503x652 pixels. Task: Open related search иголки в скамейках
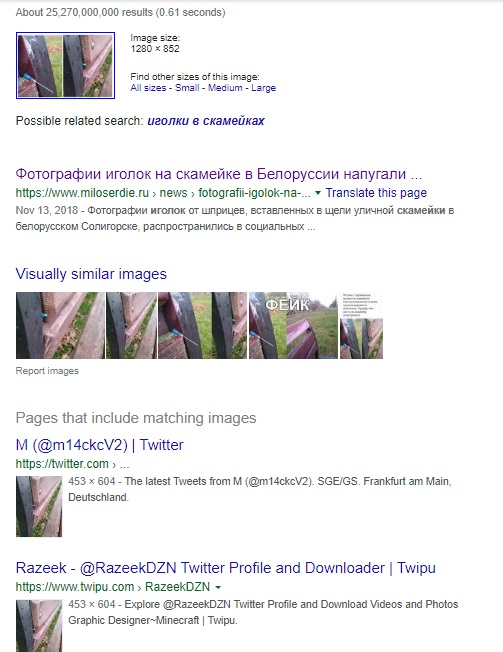(206, 121)
